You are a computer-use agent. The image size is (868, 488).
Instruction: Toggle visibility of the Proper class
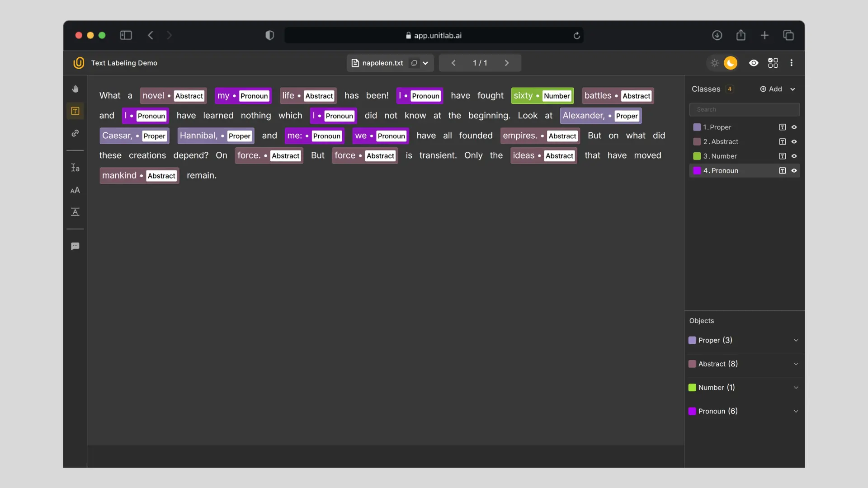pos(794,127)
